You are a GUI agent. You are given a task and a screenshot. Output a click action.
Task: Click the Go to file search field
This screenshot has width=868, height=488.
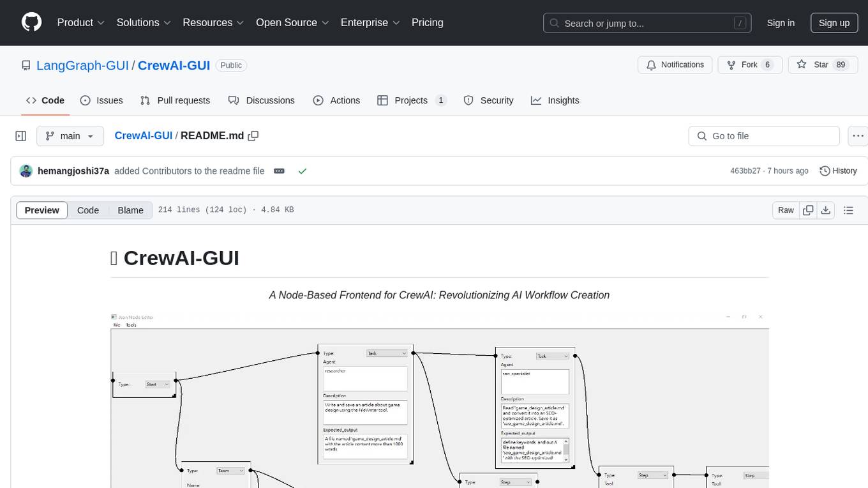[764, 136]
